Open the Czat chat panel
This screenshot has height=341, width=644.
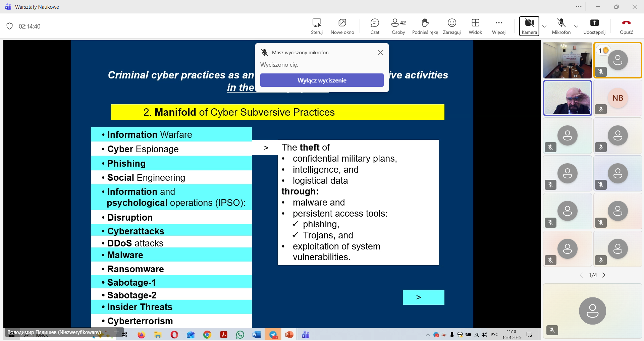[375, 26]
